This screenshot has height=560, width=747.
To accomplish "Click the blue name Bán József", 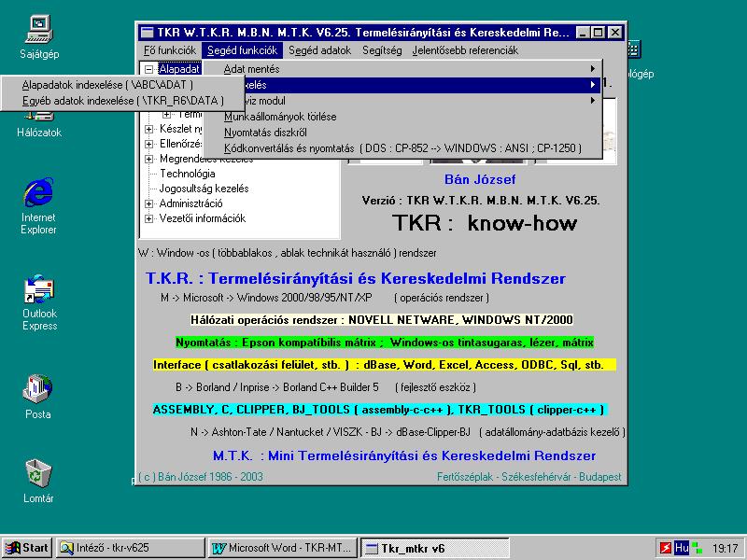I will pyautogui.click(x=480, y=179).
